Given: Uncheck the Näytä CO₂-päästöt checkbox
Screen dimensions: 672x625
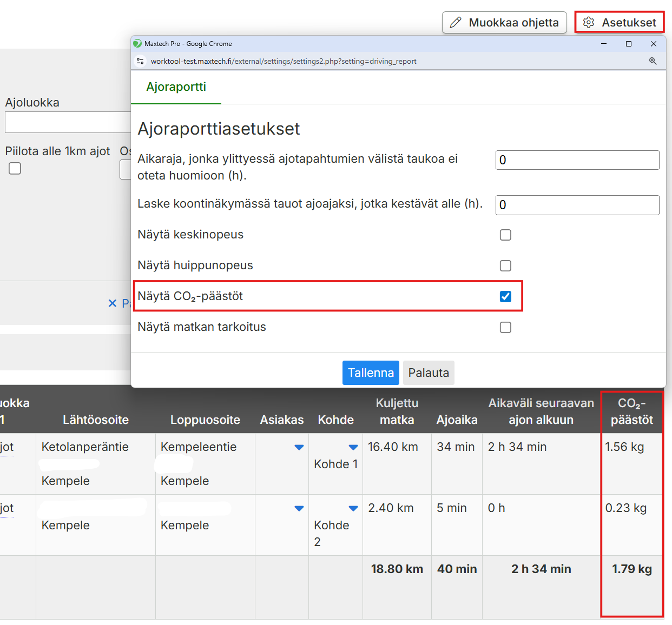Looking at the screenshot, I should 505,296.
